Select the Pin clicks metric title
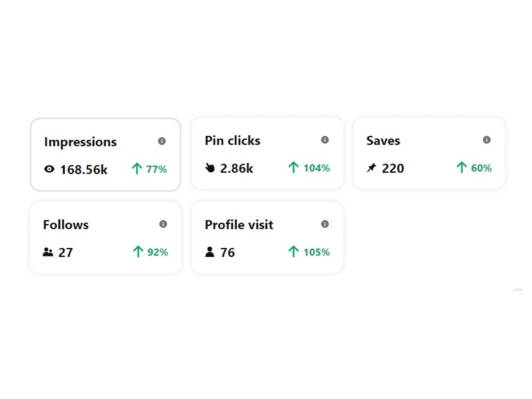Screen dimensions: 532x399 click(232, 140)
